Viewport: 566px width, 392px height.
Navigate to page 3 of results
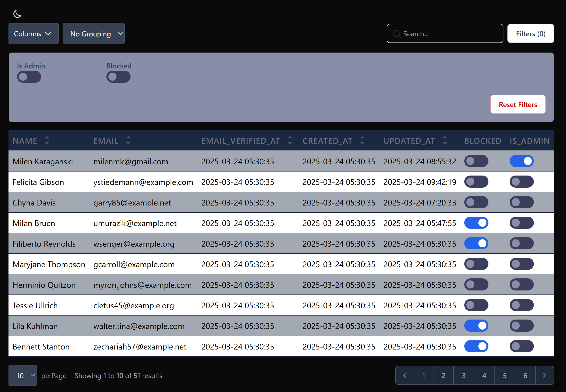pos(464,375)
